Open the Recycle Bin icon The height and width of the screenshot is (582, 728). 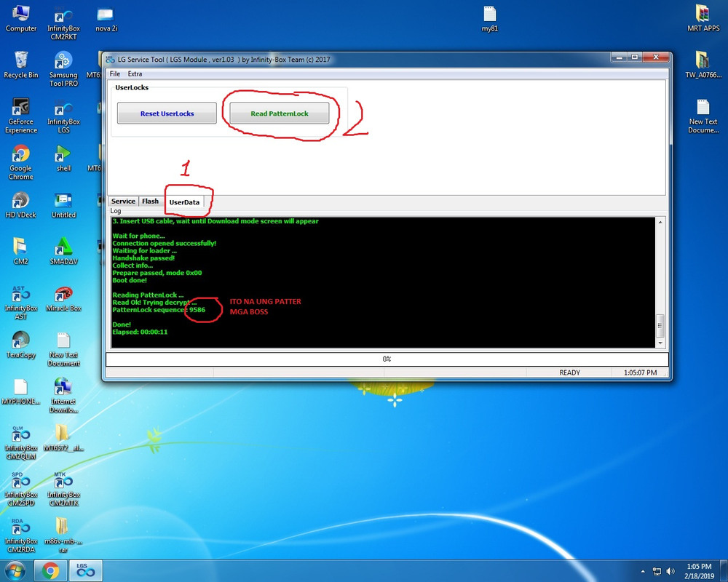[x=21, y=65]
